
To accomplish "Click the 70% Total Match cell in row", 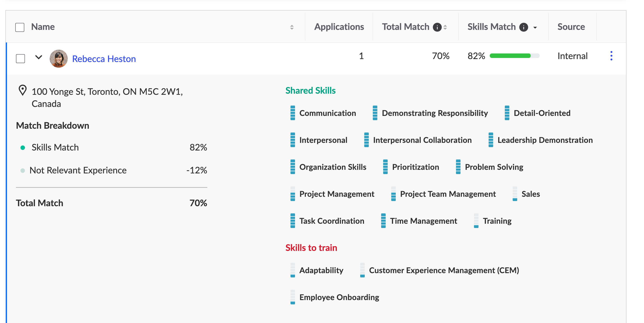I will [441, 56].
